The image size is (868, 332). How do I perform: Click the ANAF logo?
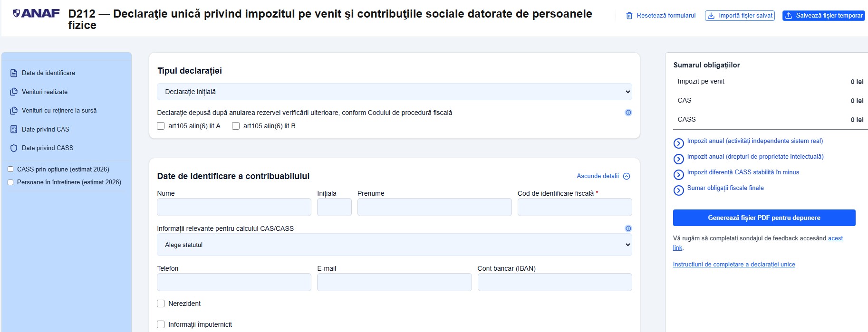(x=36, y=13)
